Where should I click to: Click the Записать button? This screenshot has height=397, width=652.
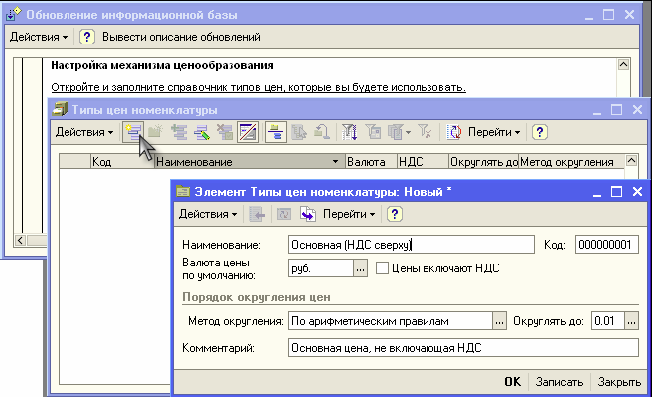[x=559, y=382]
